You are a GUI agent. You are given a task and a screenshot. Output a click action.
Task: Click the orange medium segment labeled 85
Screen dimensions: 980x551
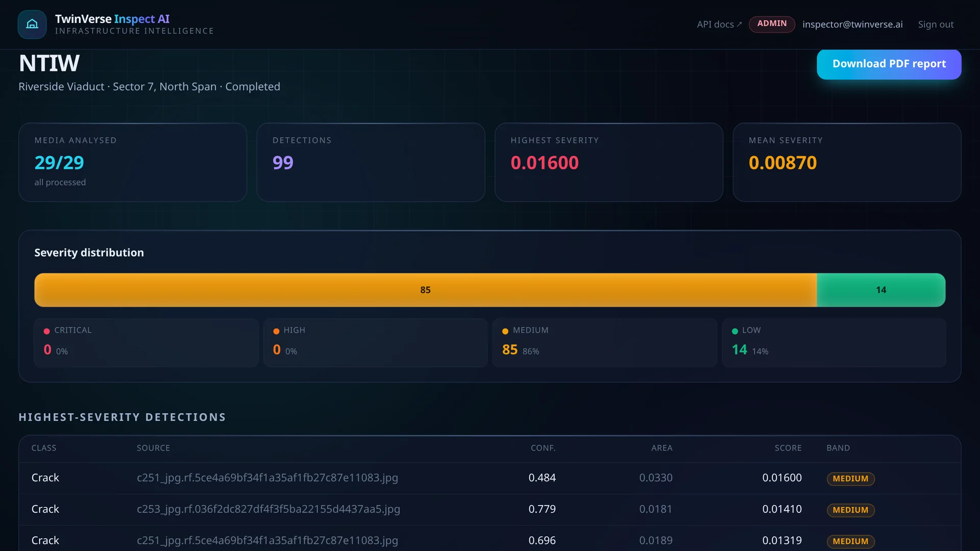click(x=425, y=290)
